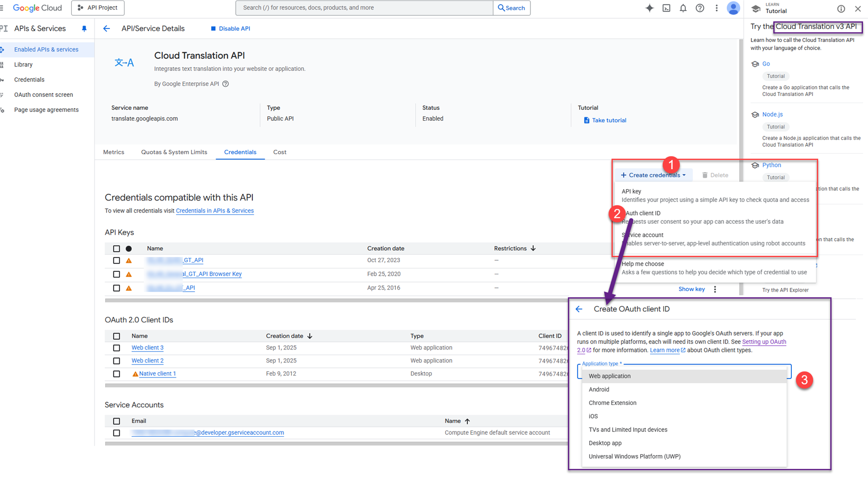Activate Cloud Shell terminal icon
Image resolution: width=868 pixels, height=484 pixels.
point(666,8)
